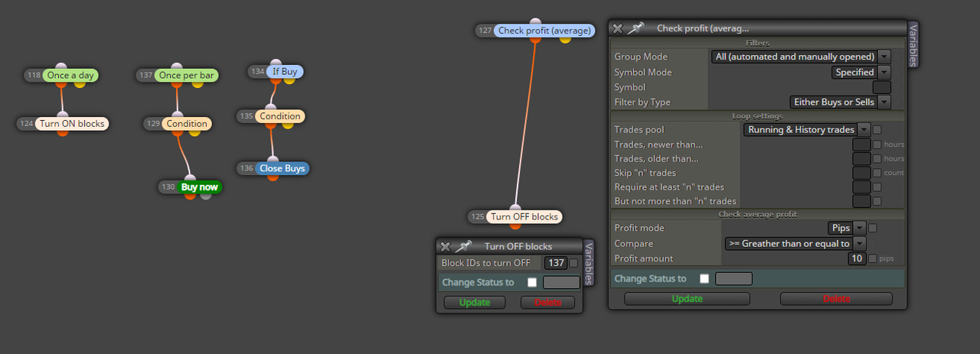Click the 130 ID badge of Buy now

pos(168,187)
